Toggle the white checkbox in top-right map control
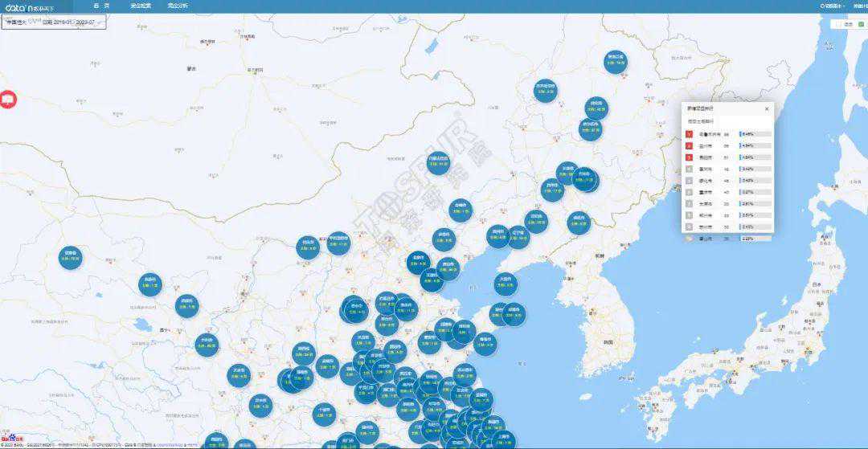The height and width of the screenshot is (449, 868). point(838,24)
